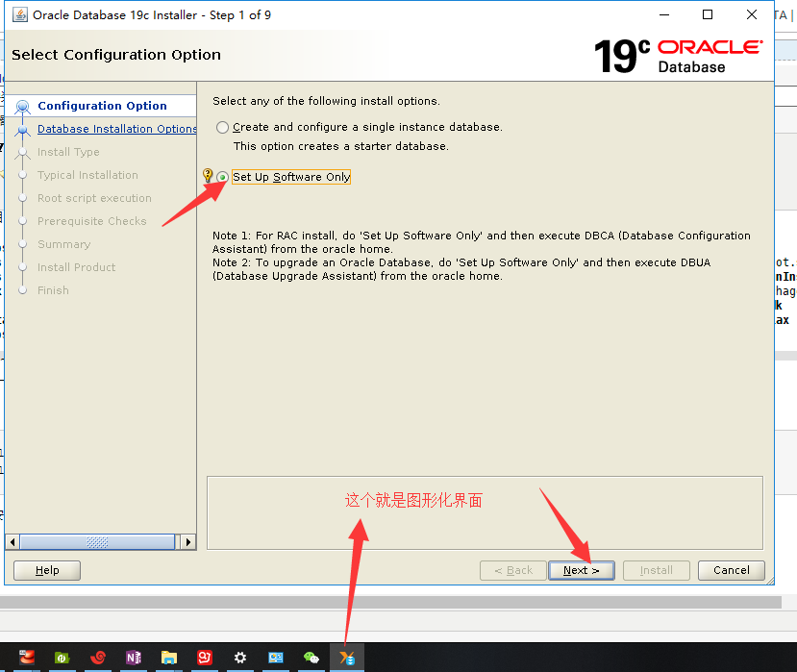The height and width of the screenshot is (672, 797).
Task: Select the 'Set Up Software Only' radio button
Action: (x=222, y=177)
